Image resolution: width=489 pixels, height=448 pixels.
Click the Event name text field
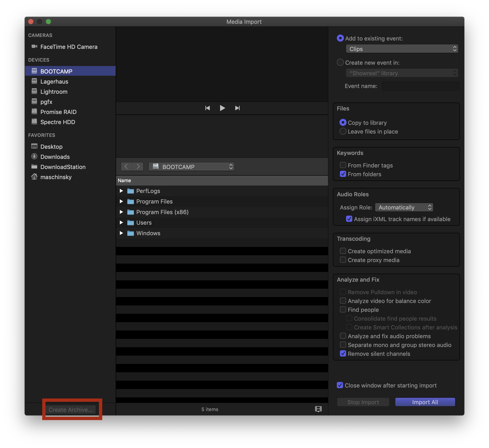[420, 86]
